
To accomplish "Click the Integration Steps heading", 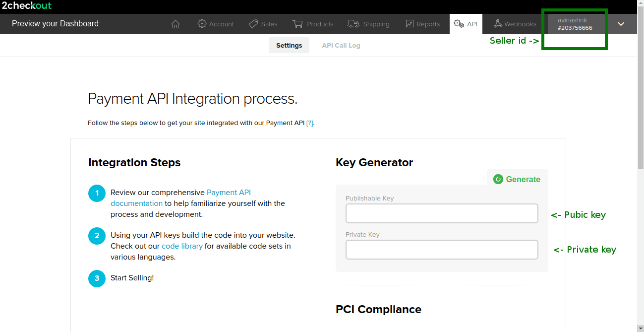I will pyautogui.click(x=134, y=162).
